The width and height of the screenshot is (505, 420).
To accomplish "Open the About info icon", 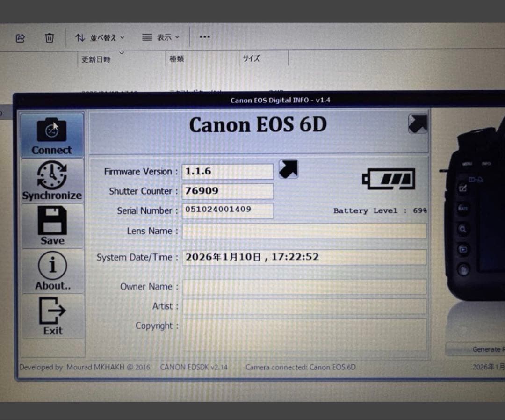I will pyautogui.click(x=52, y=265).
